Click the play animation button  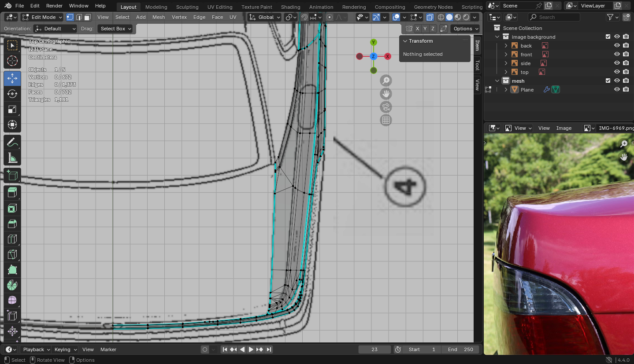point(251,349)
